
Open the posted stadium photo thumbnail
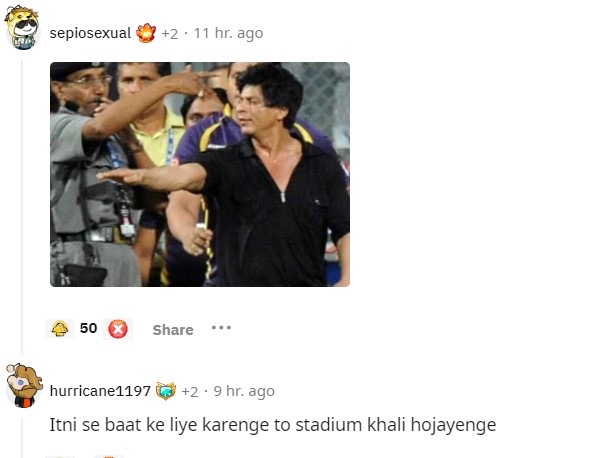(x=200, y=174)
